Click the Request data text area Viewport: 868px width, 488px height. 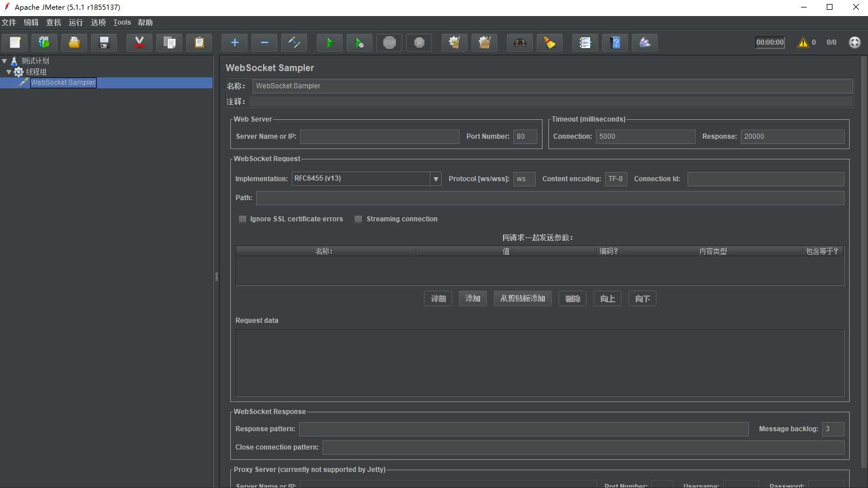(x=540, y=363)
